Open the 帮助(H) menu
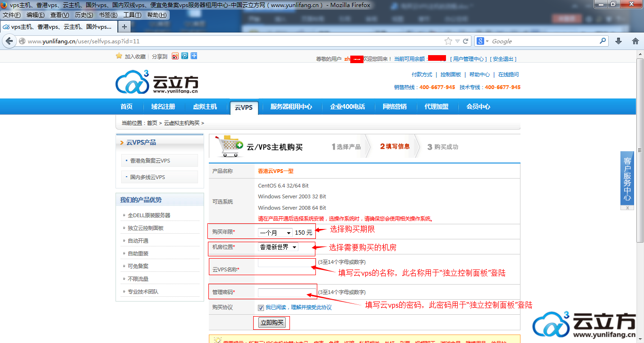This screenshot has width=644, height=343. (x=157, y=15)
